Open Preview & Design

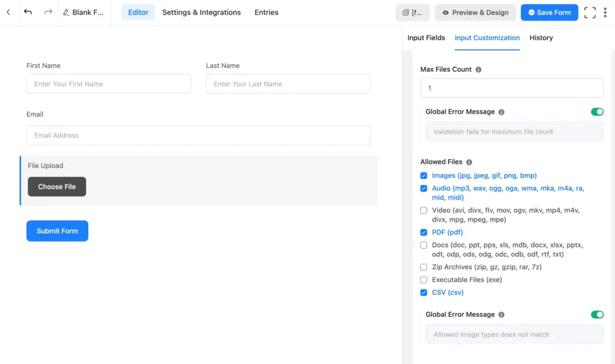475,12
